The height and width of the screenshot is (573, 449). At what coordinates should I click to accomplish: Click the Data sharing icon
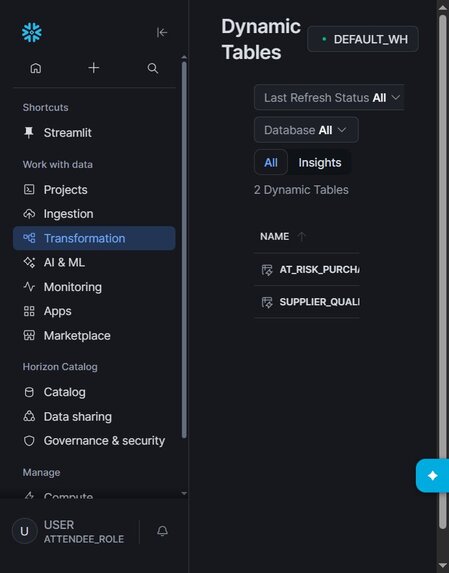[29, 417]
